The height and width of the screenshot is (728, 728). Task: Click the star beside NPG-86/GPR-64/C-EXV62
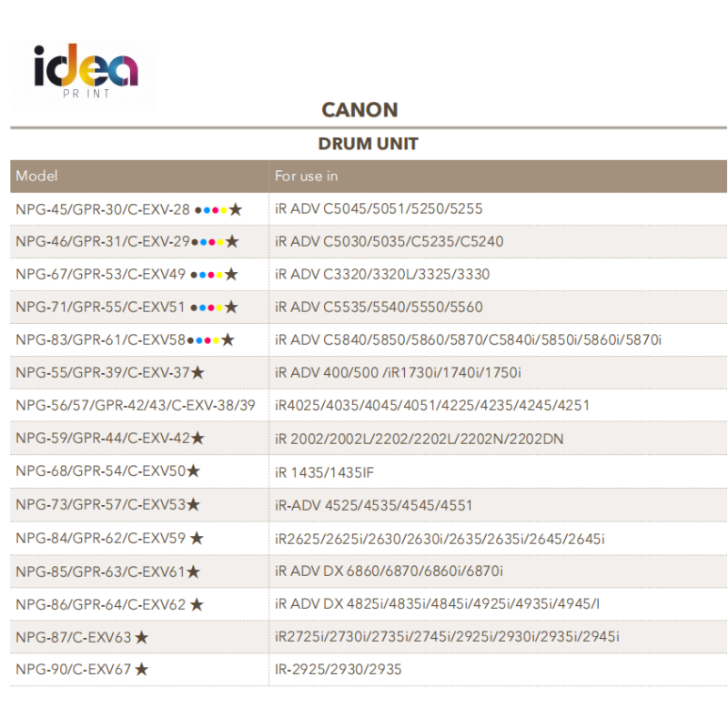pyautogui.click(x=197, y=604)
